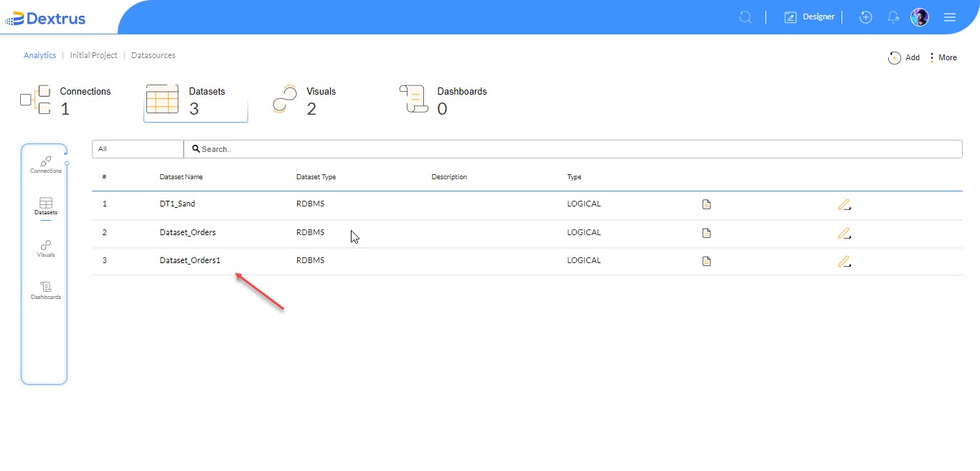Open document icon for DT1_Sand row

706,204
